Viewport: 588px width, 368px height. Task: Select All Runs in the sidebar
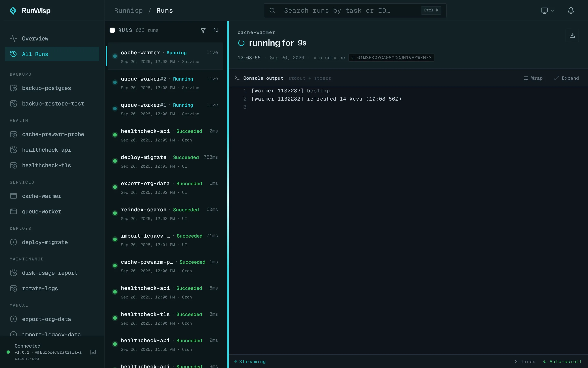(x=52, y=54)
